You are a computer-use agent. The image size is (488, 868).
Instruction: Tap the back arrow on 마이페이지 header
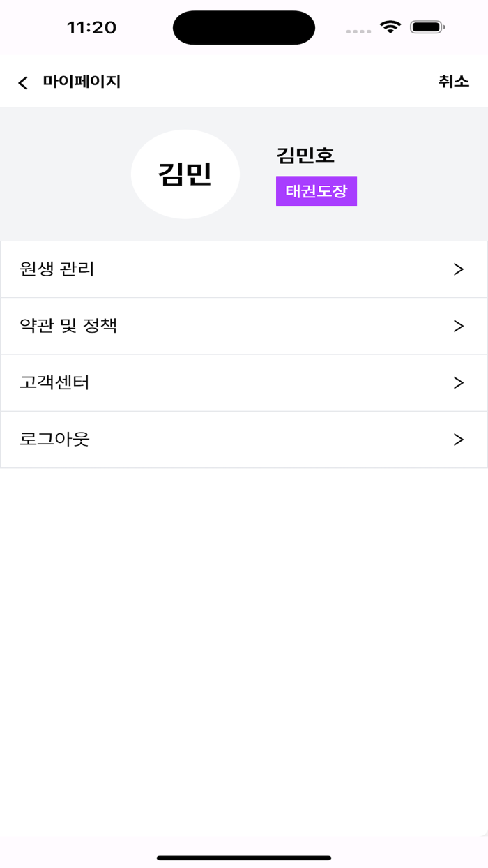click(23, 82)
